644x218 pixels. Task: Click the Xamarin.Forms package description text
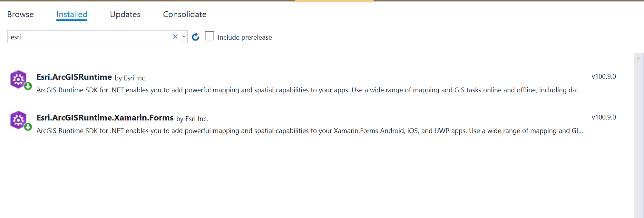tap(310, 131)
